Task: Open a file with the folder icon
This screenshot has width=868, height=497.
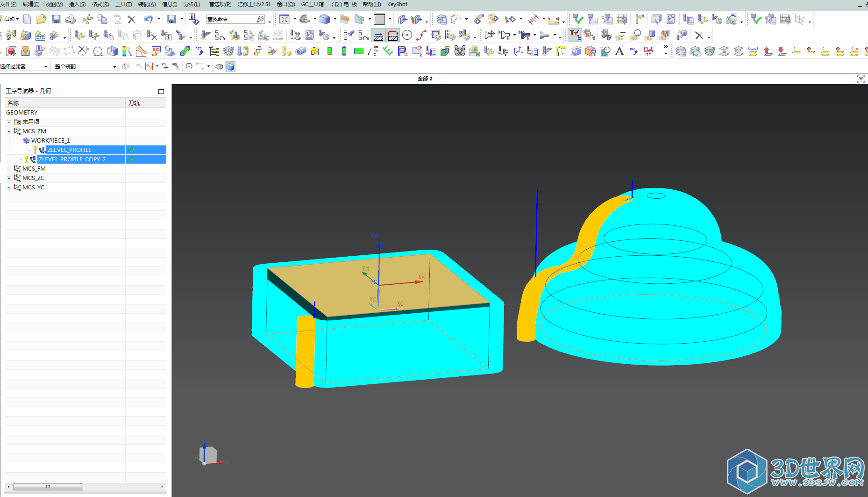Action: coord(41,19)
